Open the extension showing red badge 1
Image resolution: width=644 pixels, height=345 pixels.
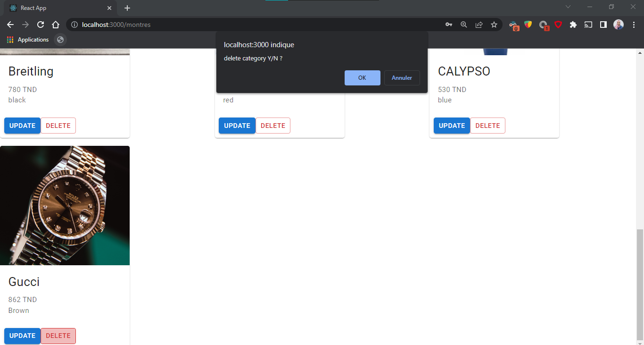tap(544, 25)
